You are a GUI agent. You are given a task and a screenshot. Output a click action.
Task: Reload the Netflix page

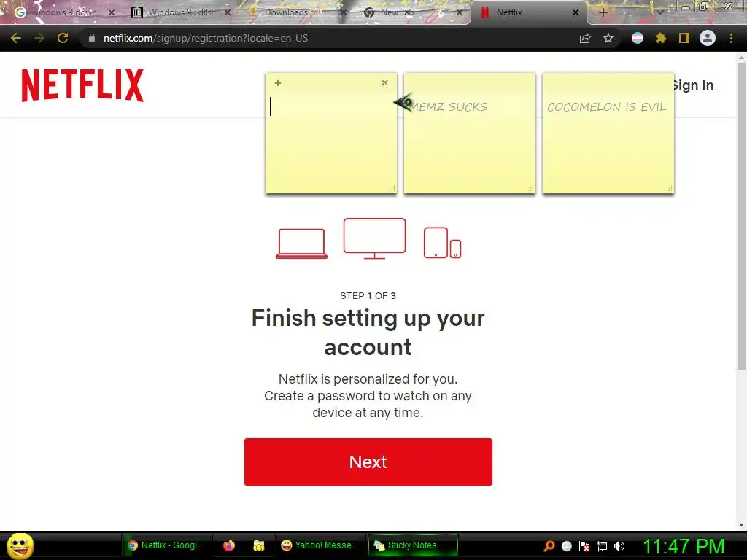tap(63, 38)
